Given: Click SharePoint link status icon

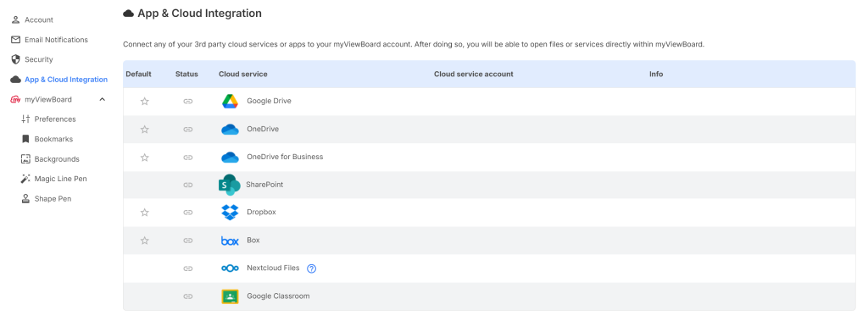Looking at the screenshot, I should (x=187, y=185).
